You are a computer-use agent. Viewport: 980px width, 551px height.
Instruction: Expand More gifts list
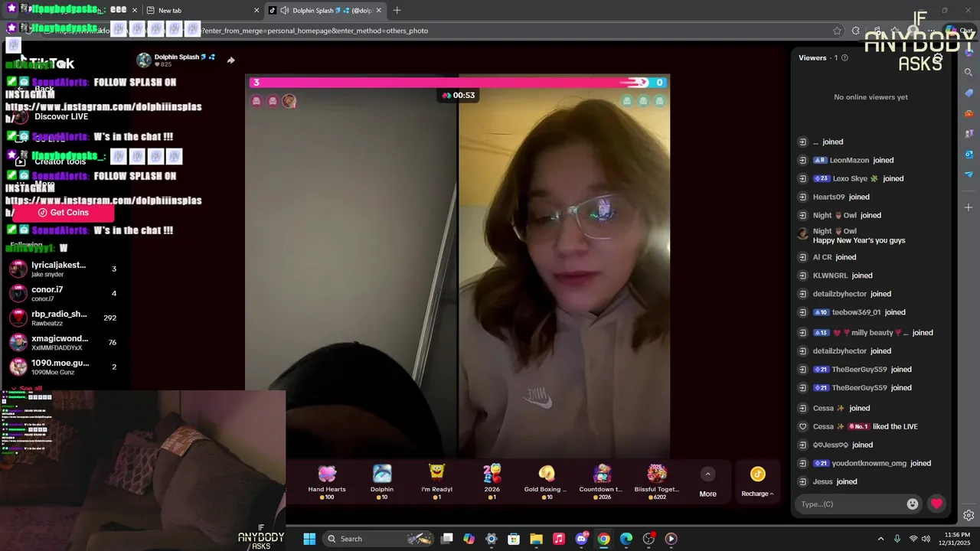pos(707,483)
